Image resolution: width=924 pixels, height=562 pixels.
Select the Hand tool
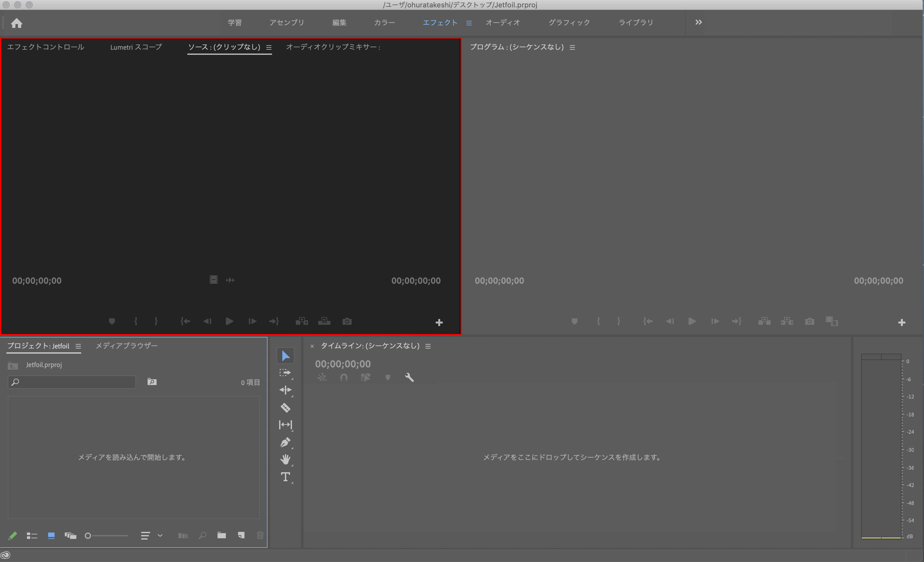click(x=285, y=459)
